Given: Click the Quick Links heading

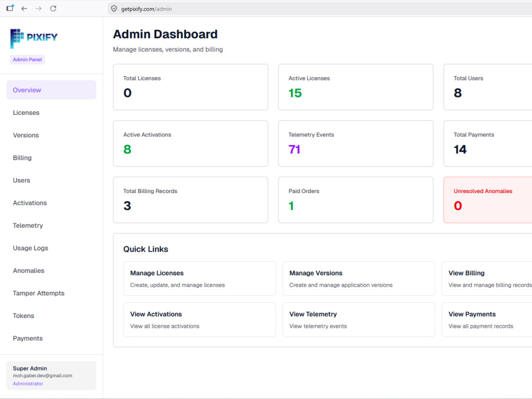Looking at the screenshot, I should [146, 249].
